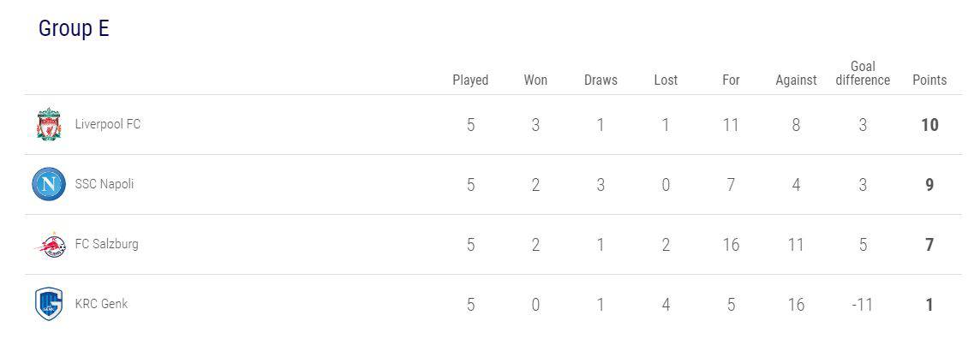Click the FC Salzburg red bull logo
This screenshot has width=980, height=339.
[x=50, y=245]
